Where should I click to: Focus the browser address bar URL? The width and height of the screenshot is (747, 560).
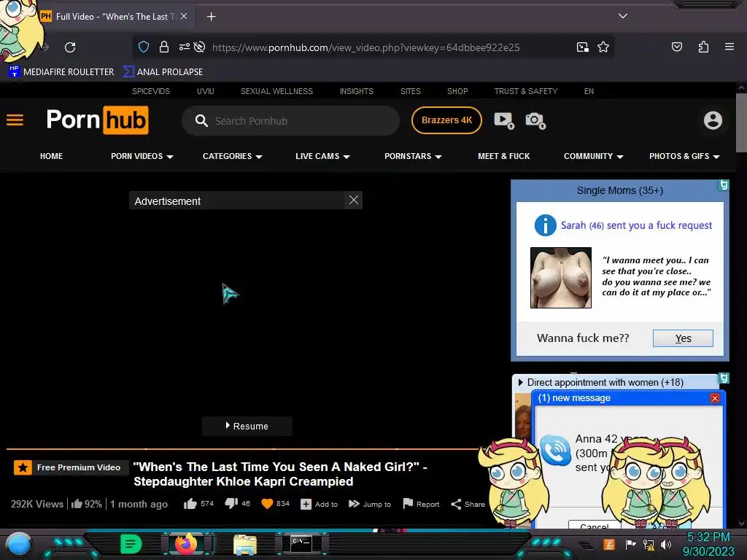coord(366,47)
